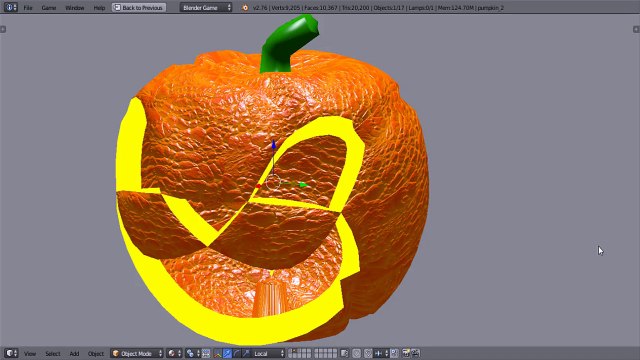The height and width of the screenshot is (360, 640).
Task: Open the pivot point dropdown
Action: [193, 353]
